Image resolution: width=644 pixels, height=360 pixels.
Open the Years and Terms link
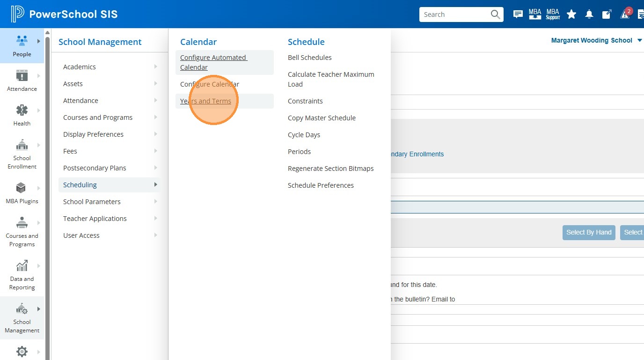point(205,101)
